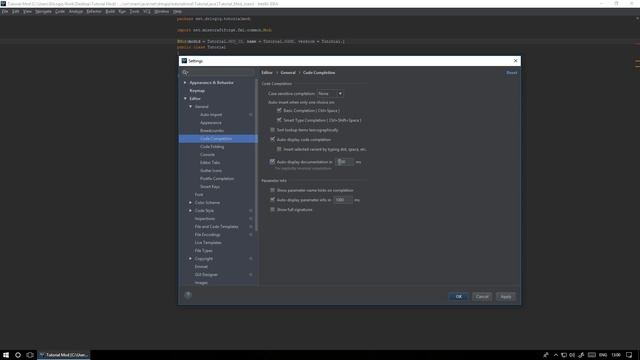Screen dimensions: 640x360
Task: Expand the Color Scheme tree arrow
Action: (190, 202)
